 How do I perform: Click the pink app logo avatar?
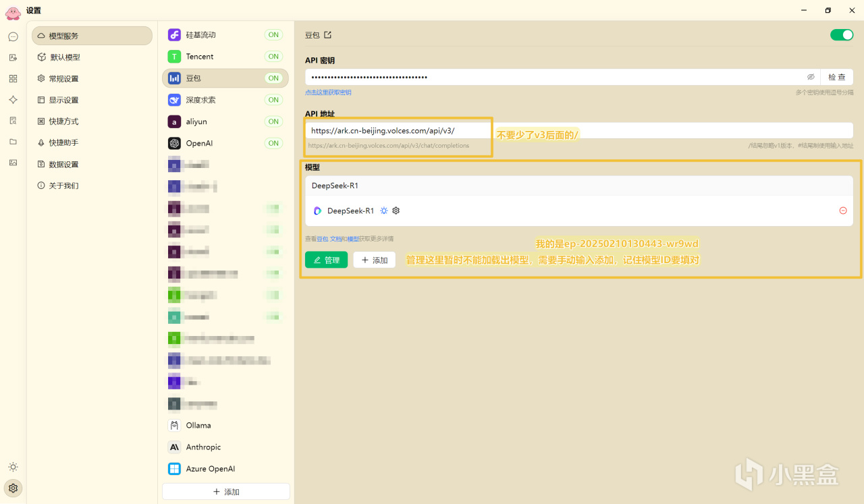(13, 12)
